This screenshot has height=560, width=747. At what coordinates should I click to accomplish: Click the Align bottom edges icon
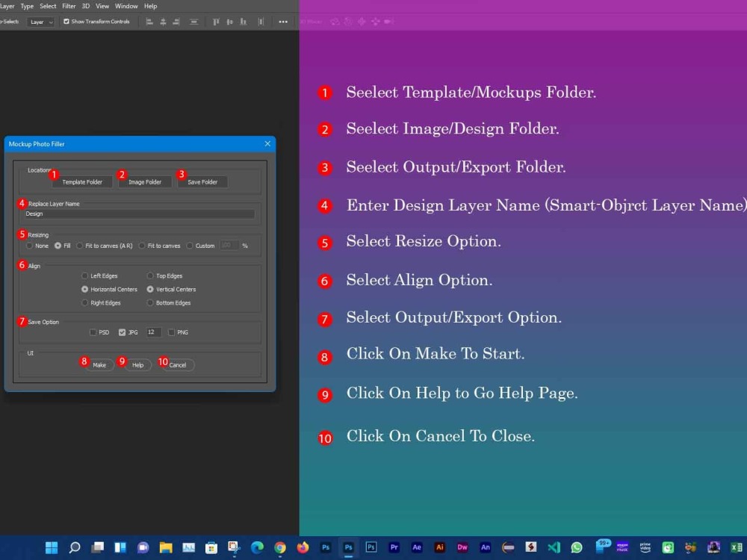[244, 22]
